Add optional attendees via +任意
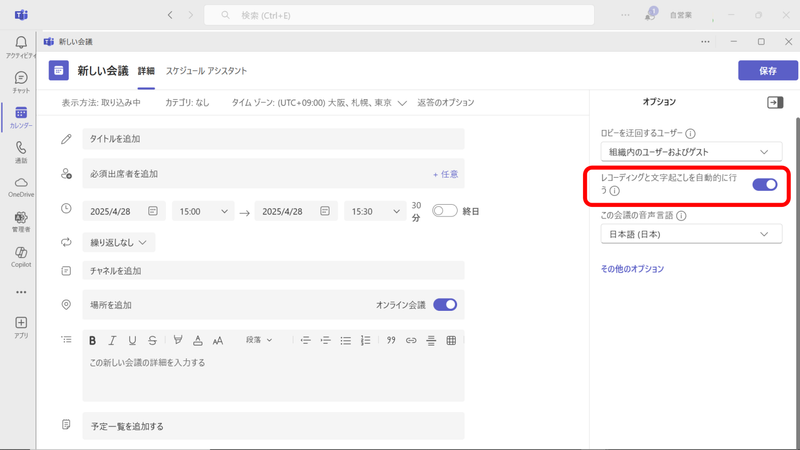 pyautogui.click(x=445, y=174)
